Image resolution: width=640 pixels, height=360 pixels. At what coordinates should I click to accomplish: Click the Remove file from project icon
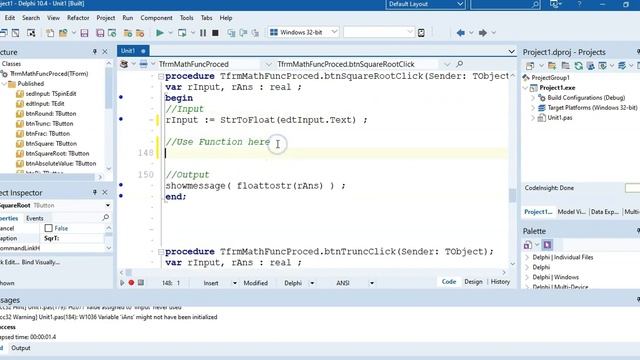140,33
